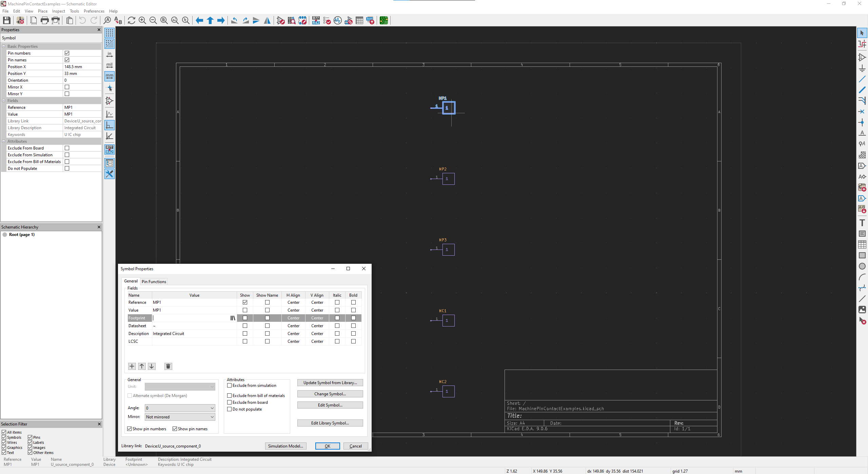Open the Angle dropdown
The image size is (868, 474).
(180, 408)
